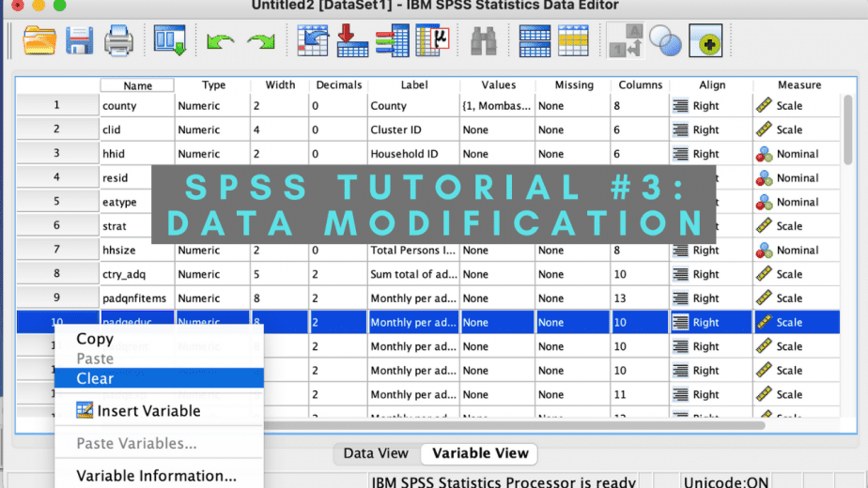Select row number 9 header
The width and height of the screenshot is (868, 488).
[x=57, y=297]
